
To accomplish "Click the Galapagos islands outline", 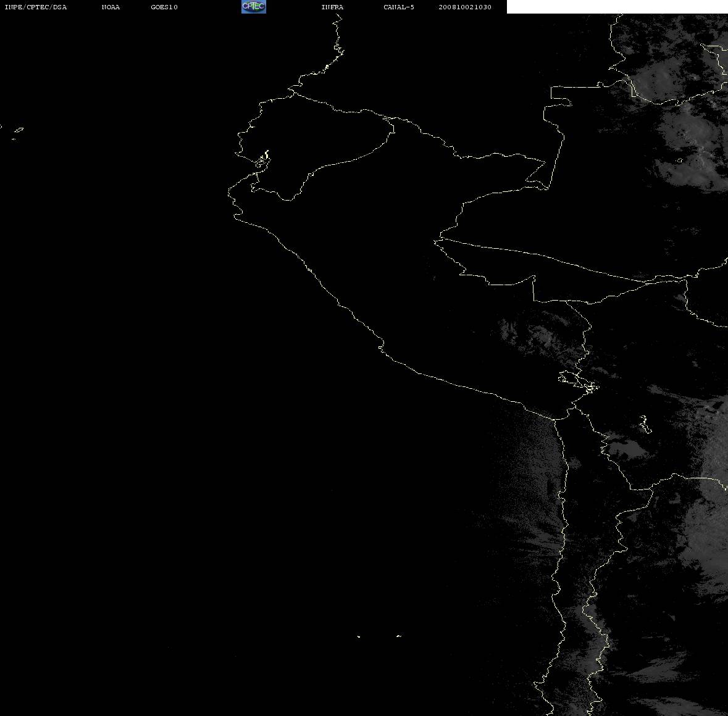I will click(17, 133).
